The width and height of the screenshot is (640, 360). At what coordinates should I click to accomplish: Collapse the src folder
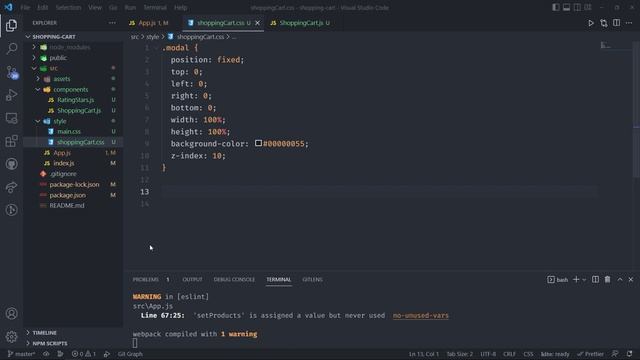point(35,69)
